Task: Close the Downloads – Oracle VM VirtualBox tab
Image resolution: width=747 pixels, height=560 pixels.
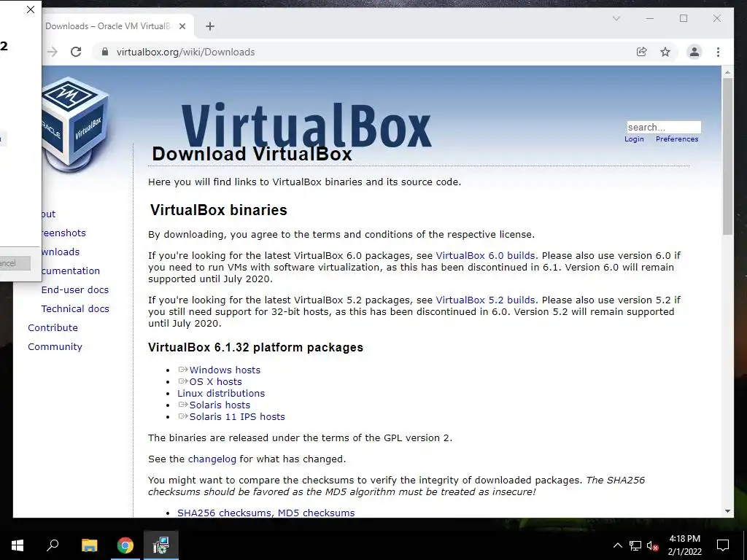Action: pos(182,26)
